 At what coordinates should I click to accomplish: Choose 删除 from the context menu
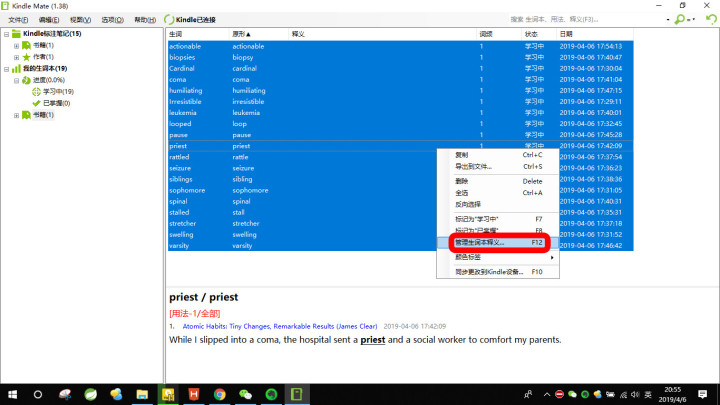(498, 181)
